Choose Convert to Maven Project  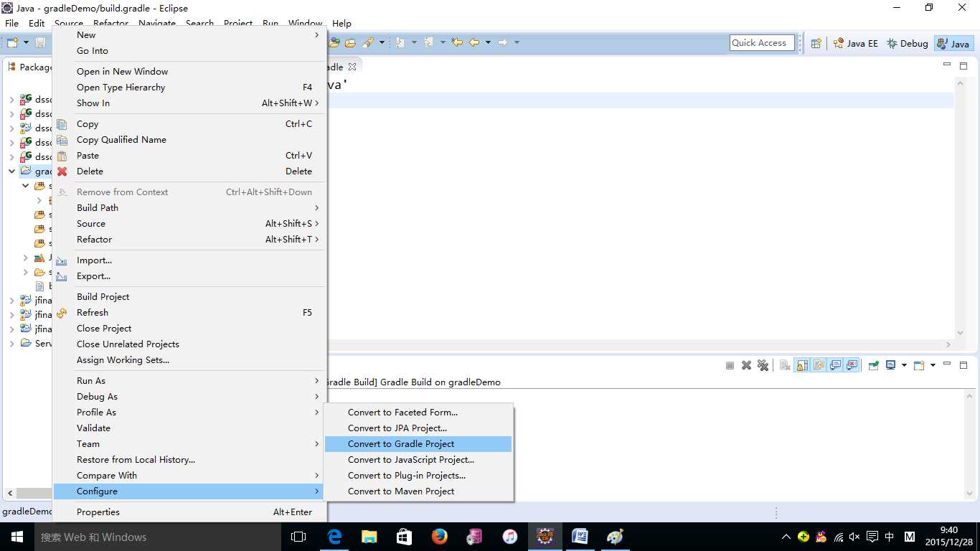pos(418,491)
